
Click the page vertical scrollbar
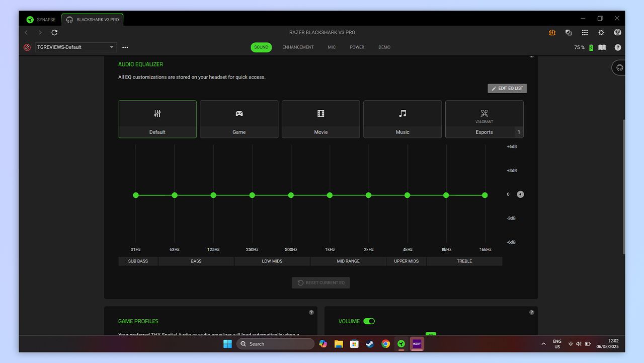click(624, 186)
